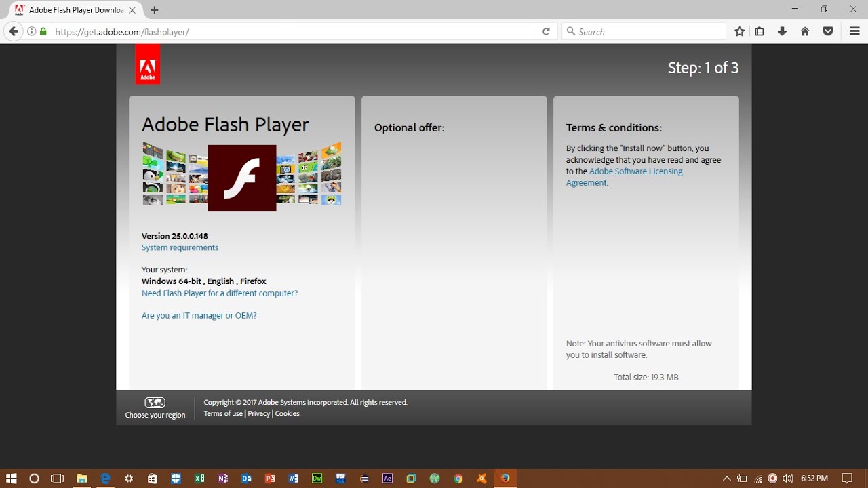Open Are you an IT manager or OEM link
Viewport: 868px width, 488px height.
[x=199, y=316]
